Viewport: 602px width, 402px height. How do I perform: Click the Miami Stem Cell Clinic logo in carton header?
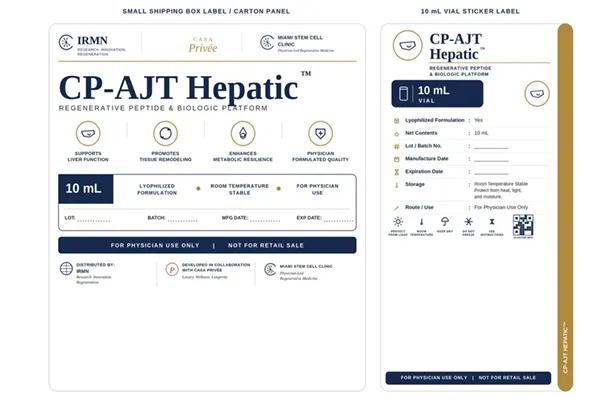click(x=267, y=42)
